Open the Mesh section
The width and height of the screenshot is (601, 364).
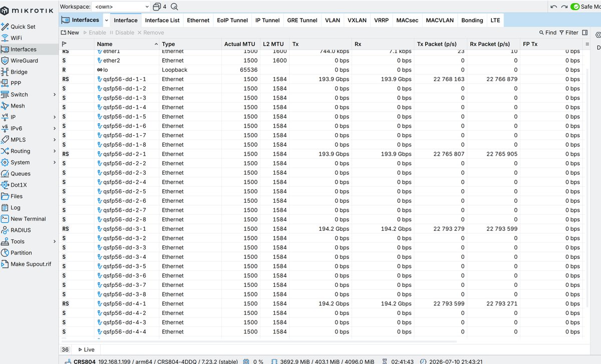[x=18, y=106]
